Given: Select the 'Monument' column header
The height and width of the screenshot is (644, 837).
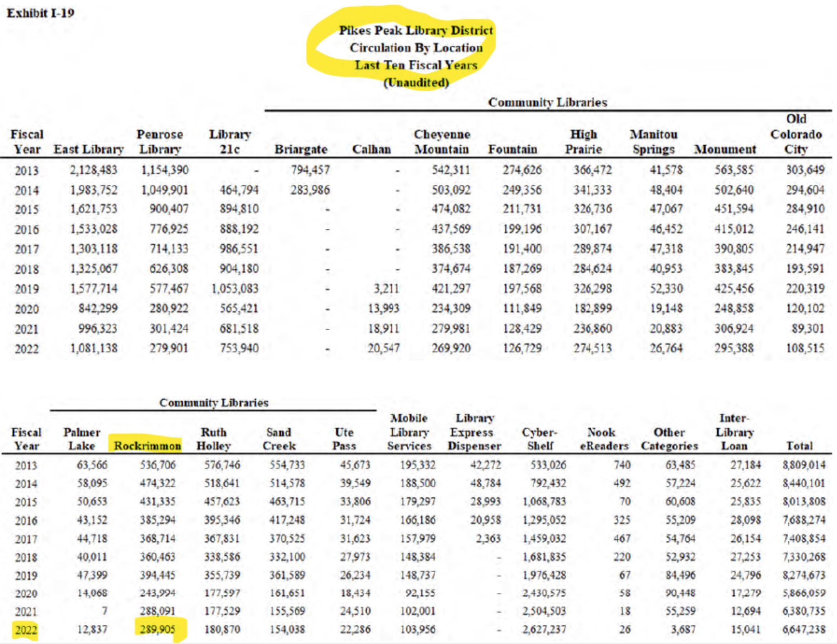Looking at the screenshot, I should coord(725,149).
